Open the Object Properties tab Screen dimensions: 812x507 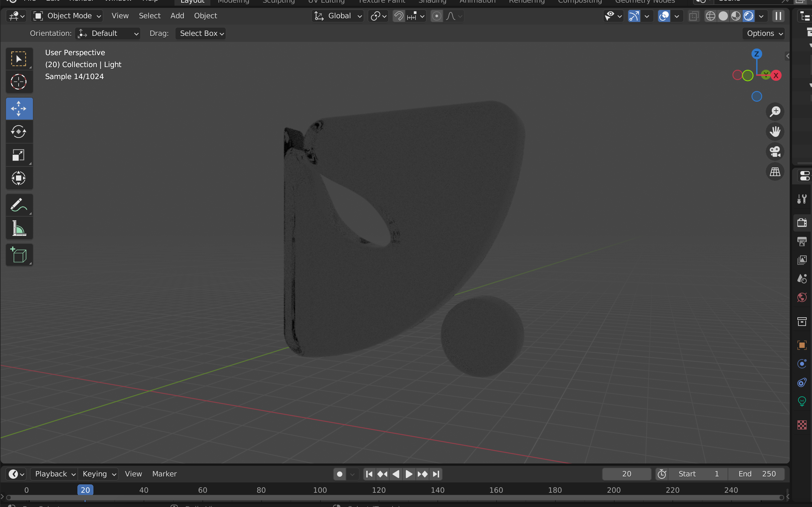[802, 345]
